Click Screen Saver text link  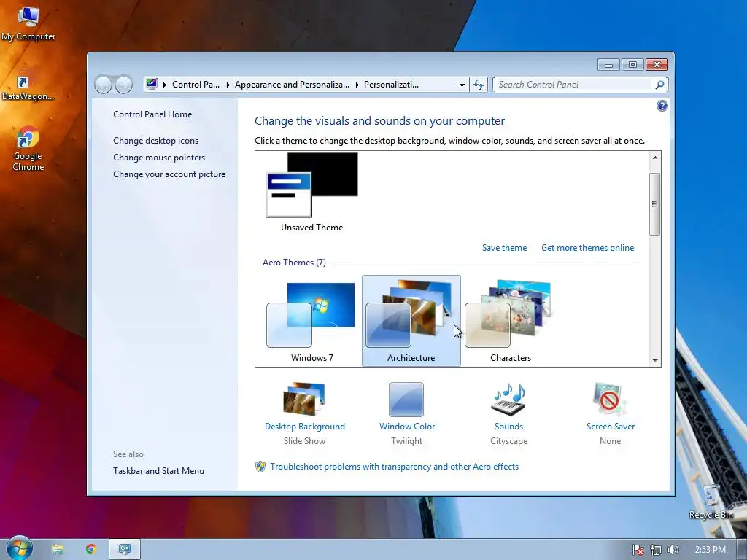(x=611, y=427)
